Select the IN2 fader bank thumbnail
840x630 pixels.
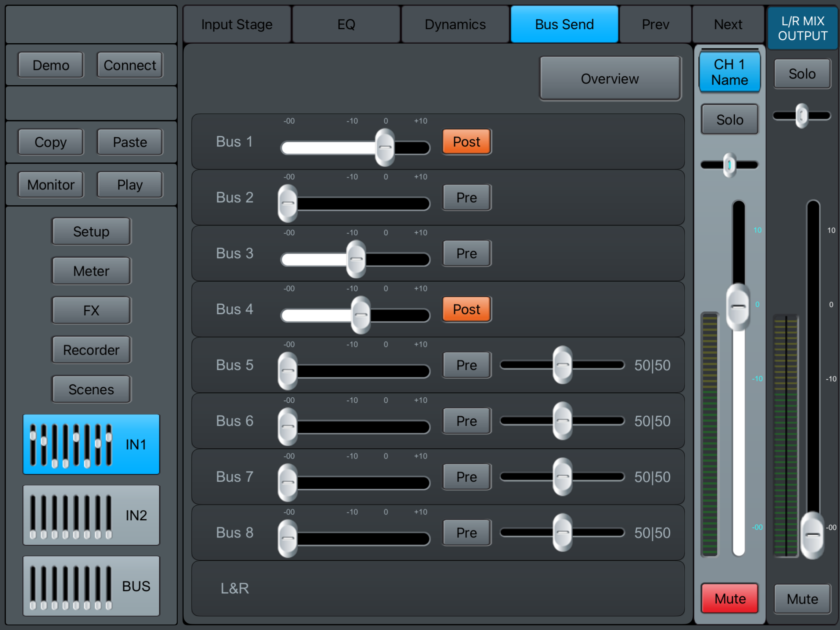pyautogui.click(x=91, y=515)
